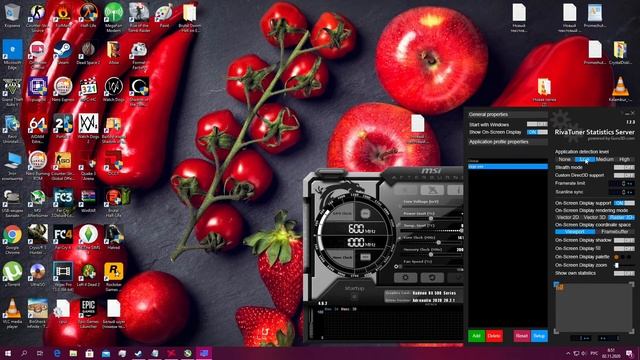Open Microsoft Store from the taskbar
The height and width of the screenshot is (360, 640).
pos(89,353)
